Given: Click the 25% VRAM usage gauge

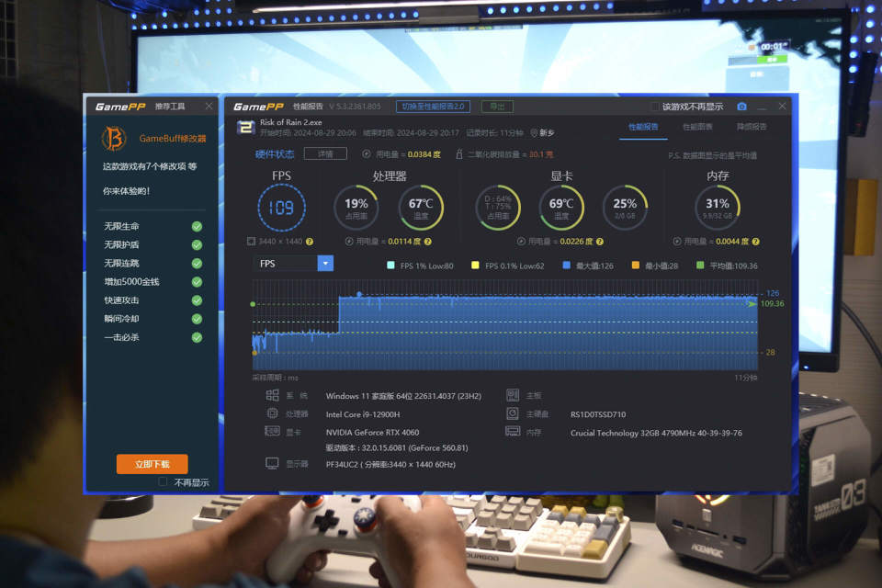Looking at the screenshot, I should click(x=625, y=208).
